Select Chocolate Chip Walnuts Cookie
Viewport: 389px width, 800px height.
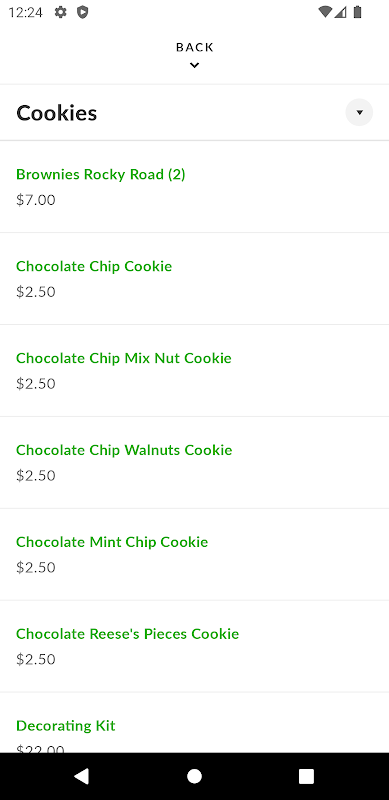pyautogui.click(x=194, y=462)
